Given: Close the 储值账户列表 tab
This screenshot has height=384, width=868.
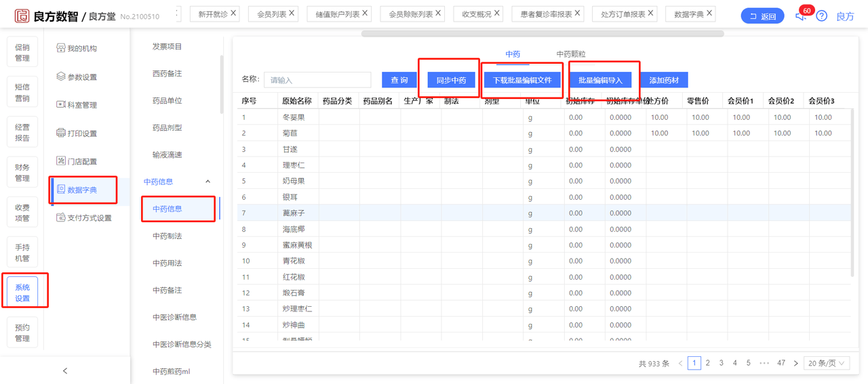Looking at the screenshot, I should click(x=366, y=13).
